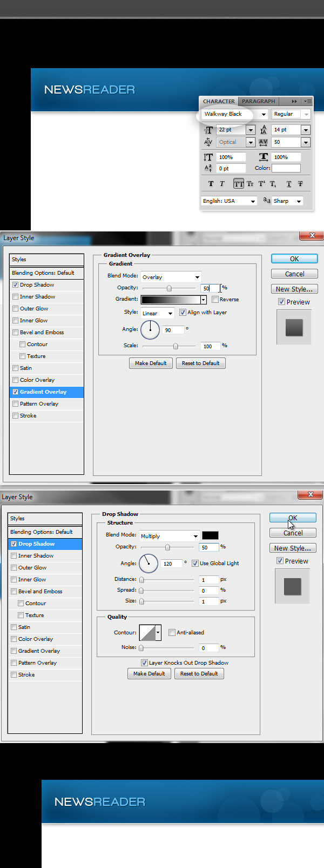Screen dimensions: 324x868
Task: Open the 22 pt font size dropdown arrow
Action: tap(250, 130)
